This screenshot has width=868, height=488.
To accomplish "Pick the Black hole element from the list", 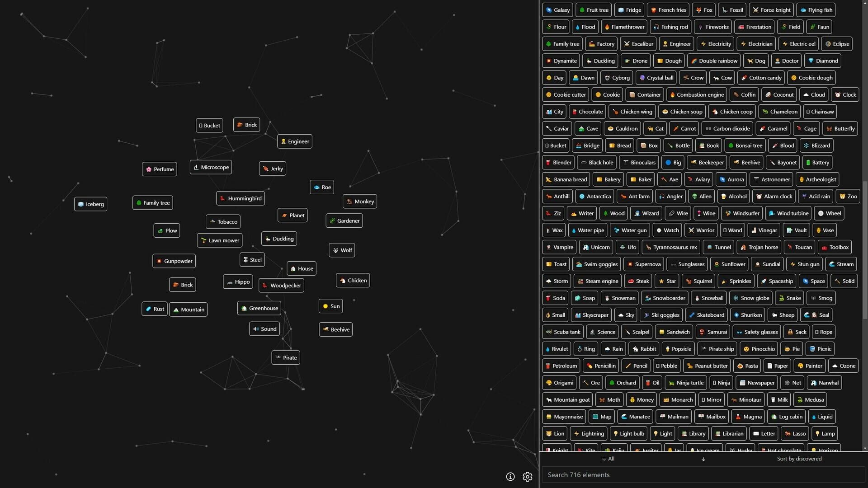I will (597, 163).
